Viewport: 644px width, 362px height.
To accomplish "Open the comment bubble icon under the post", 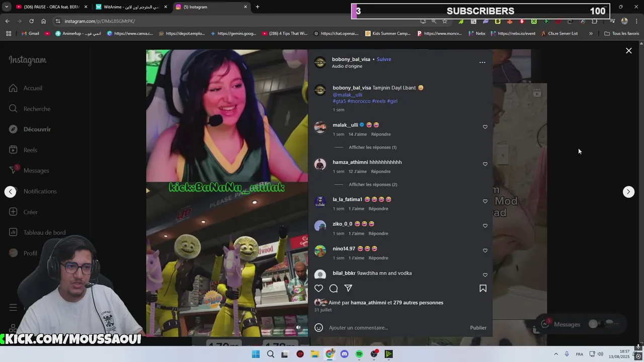I will [333, 288].
